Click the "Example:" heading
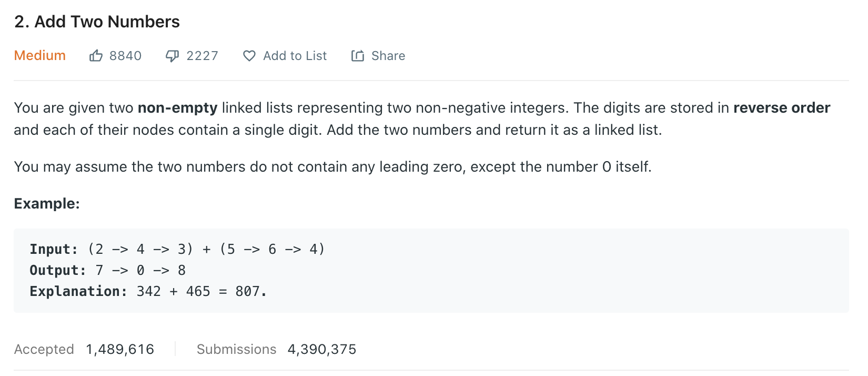Image resolution: width=868 pixels, height=376 pixels. 47,203
